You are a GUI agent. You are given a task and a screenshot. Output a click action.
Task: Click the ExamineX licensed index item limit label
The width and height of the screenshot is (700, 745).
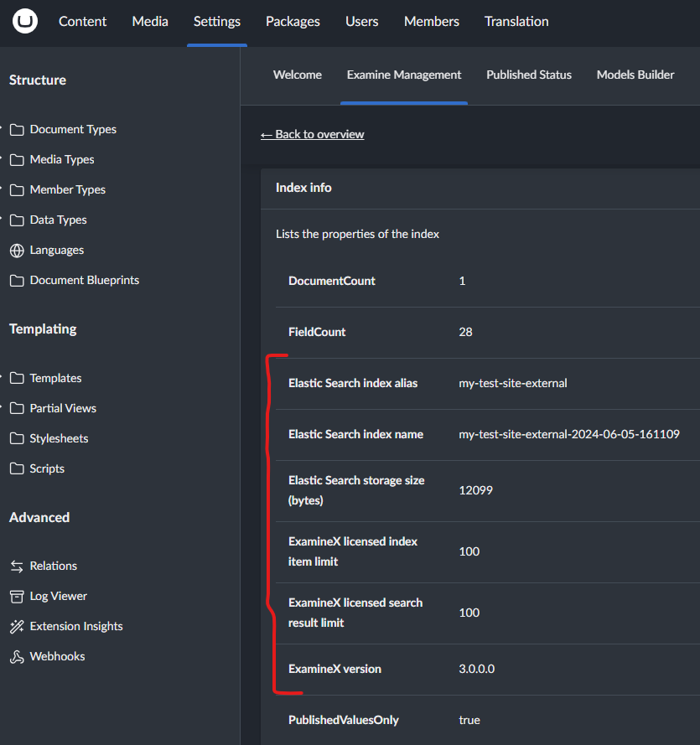click(353, 551)
